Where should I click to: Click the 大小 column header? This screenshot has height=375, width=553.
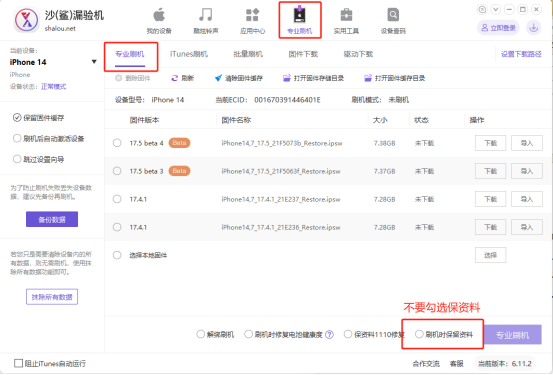380,120
